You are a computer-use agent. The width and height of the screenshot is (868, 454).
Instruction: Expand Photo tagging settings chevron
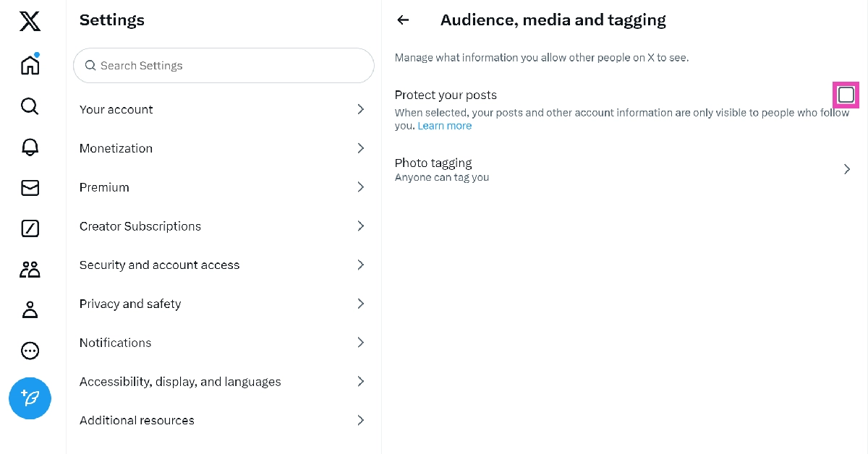847,169
